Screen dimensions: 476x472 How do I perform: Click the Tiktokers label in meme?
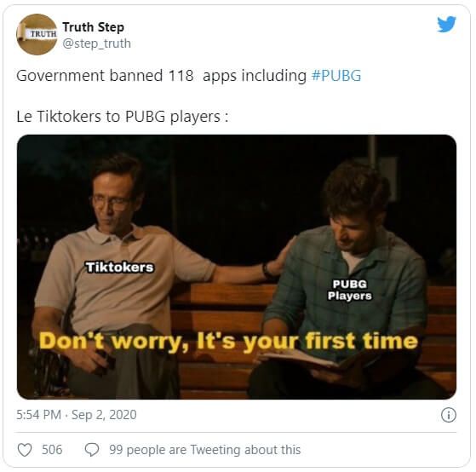click(119, 268)
